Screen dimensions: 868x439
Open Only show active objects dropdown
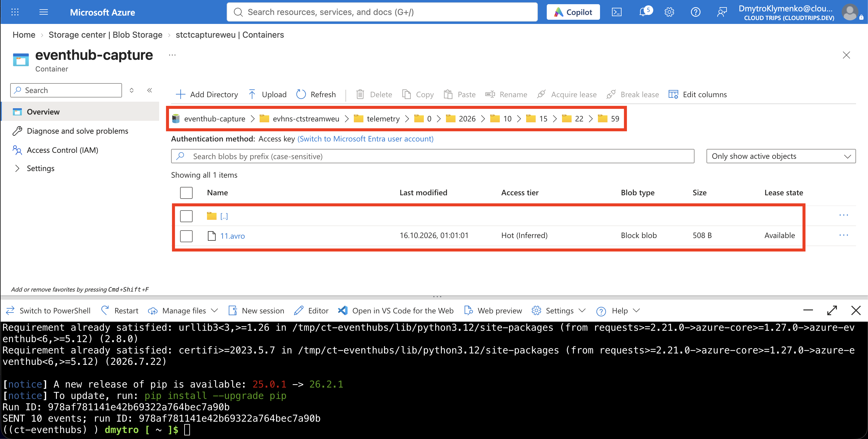781,156
